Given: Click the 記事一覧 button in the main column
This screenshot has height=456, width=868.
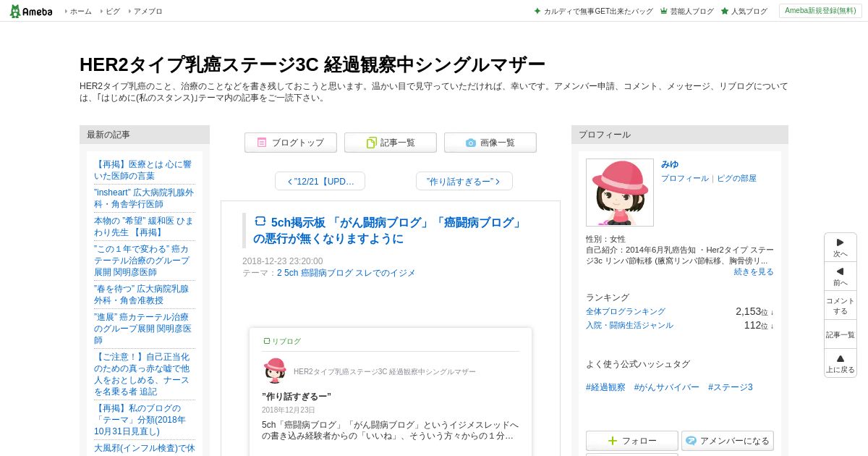Looking at the screenshot, I should [391, 143].
